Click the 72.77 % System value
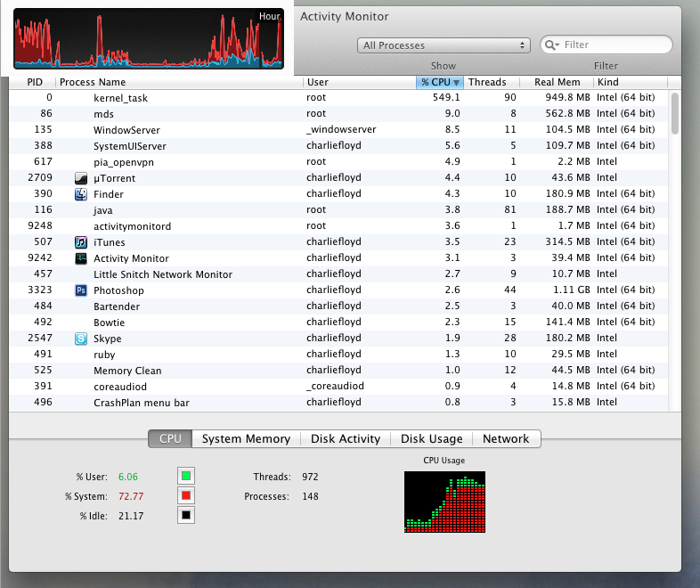The width and height of the screenshot is (700, 588). point(131,496)
